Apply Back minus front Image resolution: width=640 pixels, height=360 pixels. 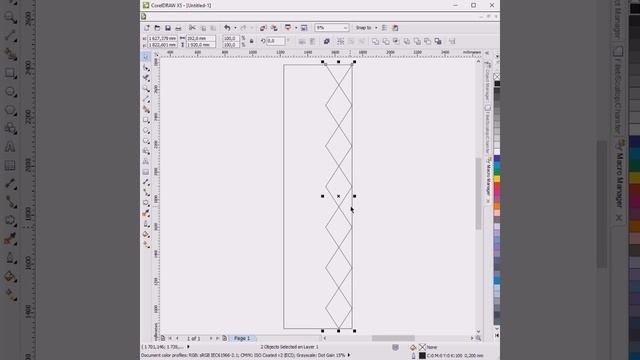(427, 41)
